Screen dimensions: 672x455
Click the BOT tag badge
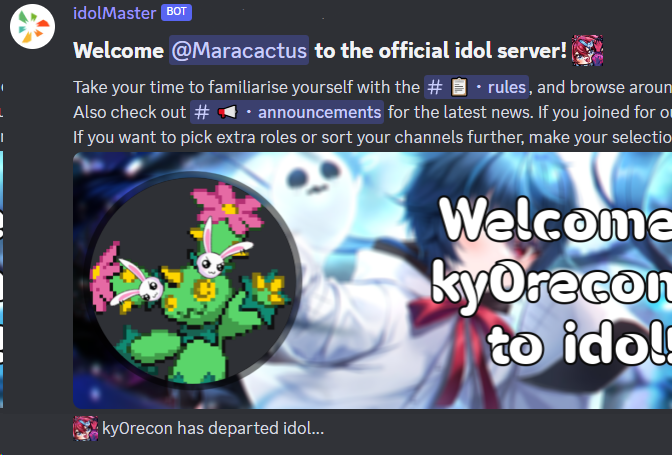[x=176, y=12]
